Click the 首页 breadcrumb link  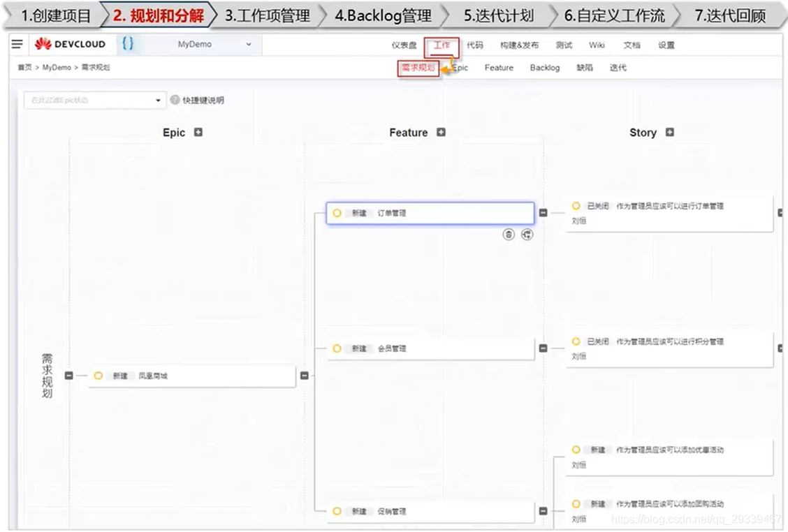click(x=24, y=68)
